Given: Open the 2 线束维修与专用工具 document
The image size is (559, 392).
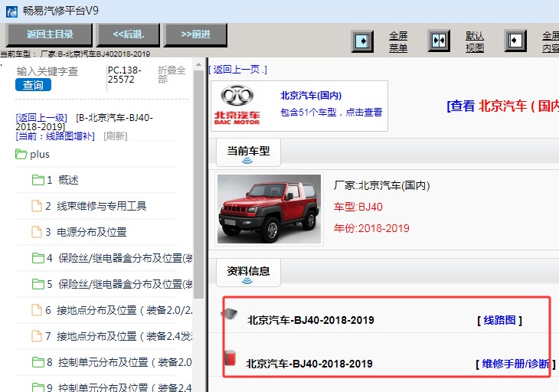Looking at the screenshot, I should 89,206.
